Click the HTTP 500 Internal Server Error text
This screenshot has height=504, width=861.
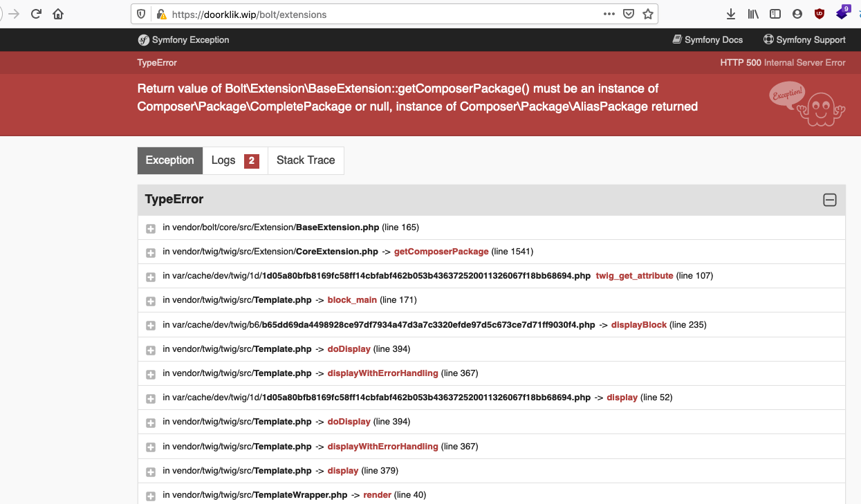coord(783,63)
